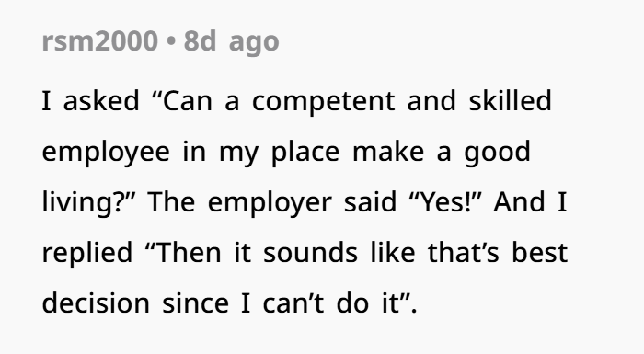The width and height of the screenshot is (644, 354).
Task: Click the word "since" in the last line
Action: pos(195,303)
